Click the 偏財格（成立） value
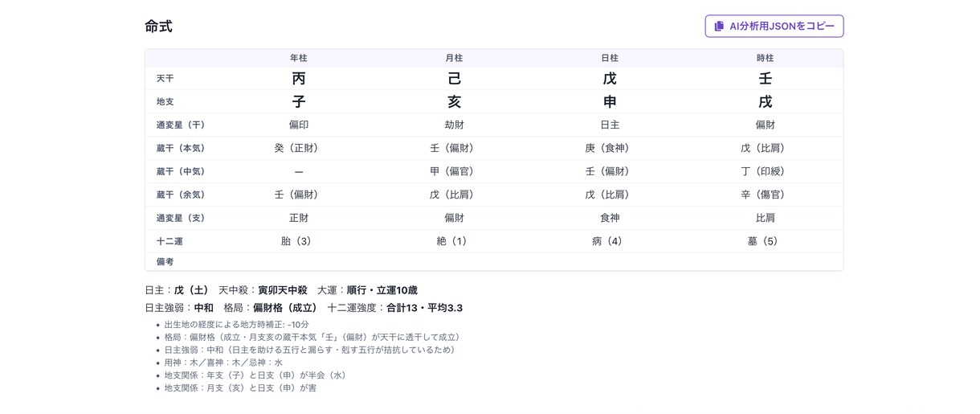 (x=285, y=308)
